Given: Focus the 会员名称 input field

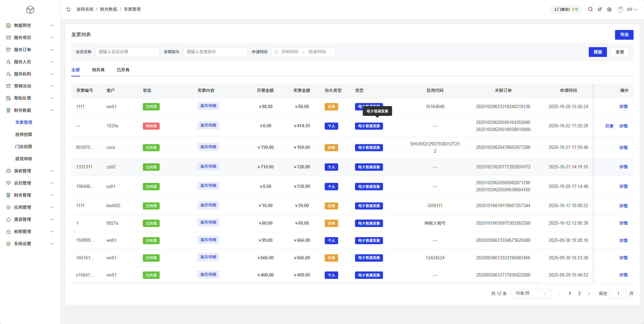Looking at the screenshot, I should (127, 52).
